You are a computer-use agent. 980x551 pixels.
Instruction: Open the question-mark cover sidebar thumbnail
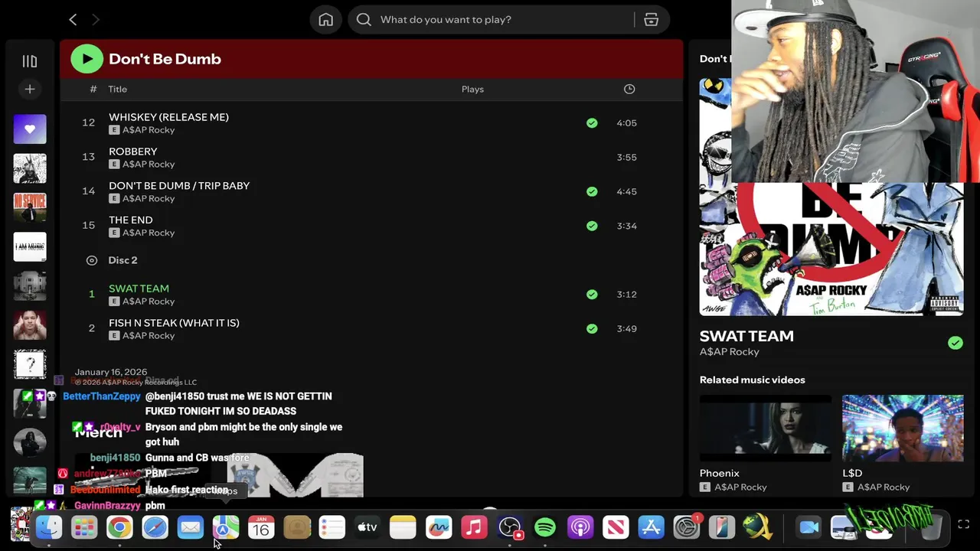pyautogui.click(x=30, y=364)
